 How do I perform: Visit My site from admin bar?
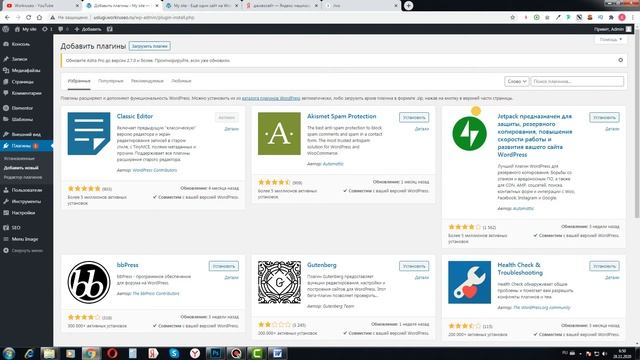click(x=25, y=29)
